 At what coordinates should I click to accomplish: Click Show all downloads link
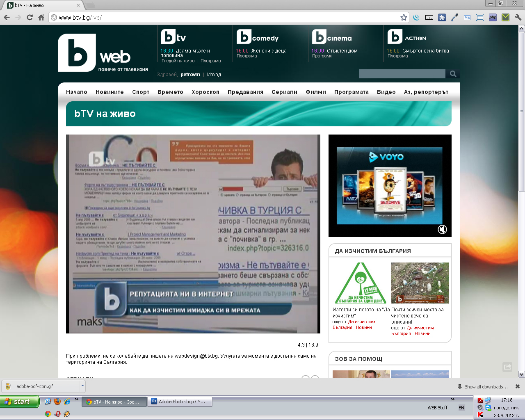coord(486,387)
